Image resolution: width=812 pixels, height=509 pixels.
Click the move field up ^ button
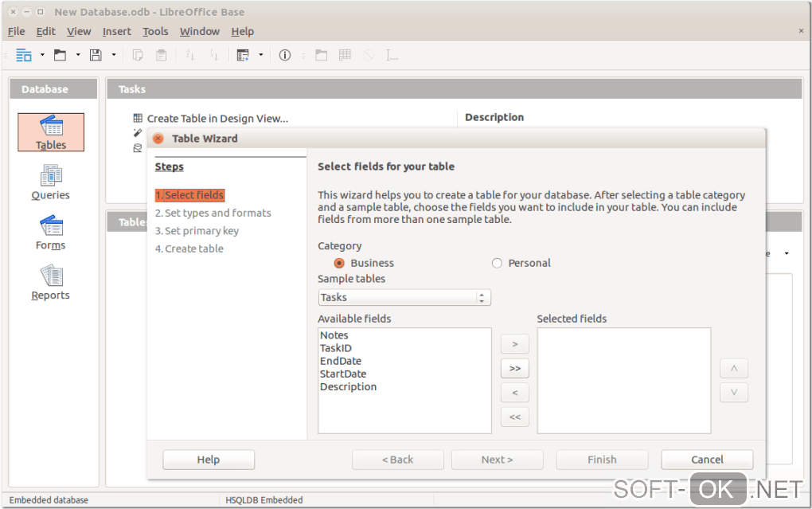pos(734,369)
